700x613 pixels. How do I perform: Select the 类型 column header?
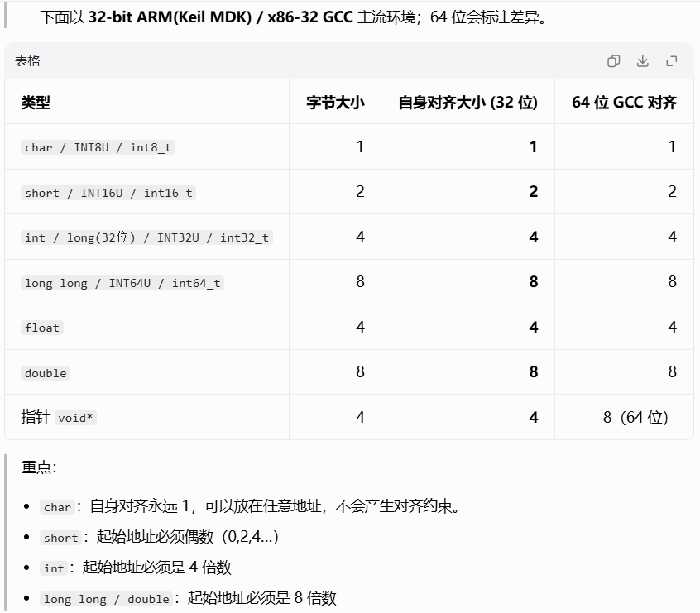[x=36, y=103]
